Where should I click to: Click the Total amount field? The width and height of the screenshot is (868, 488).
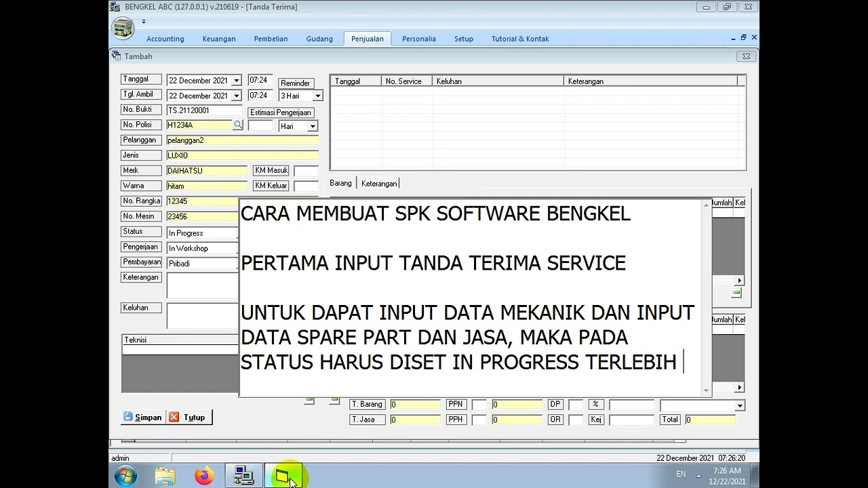coord(710,420)
